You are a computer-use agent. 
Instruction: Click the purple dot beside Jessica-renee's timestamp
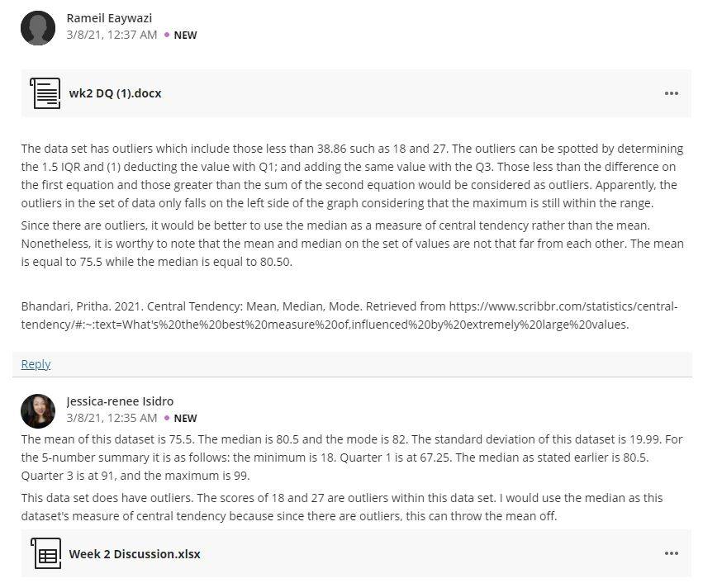coord(167,418)
